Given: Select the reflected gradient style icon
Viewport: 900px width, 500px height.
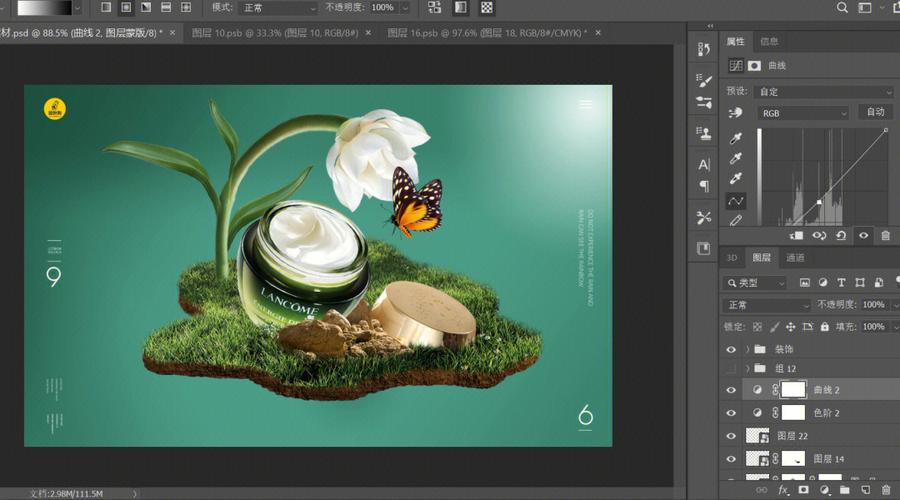Looking at the screenshot, I should click(x=166, y=7).
